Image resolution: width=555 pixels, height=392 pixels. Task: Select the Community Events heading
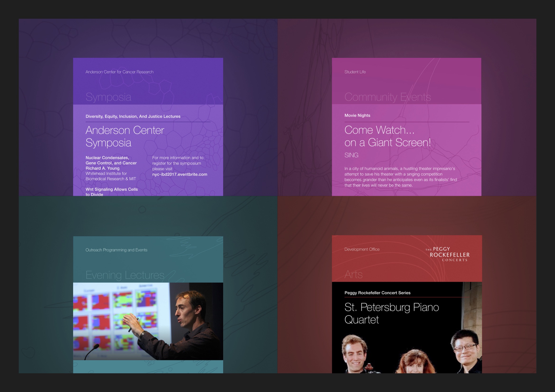pos(387,97)
